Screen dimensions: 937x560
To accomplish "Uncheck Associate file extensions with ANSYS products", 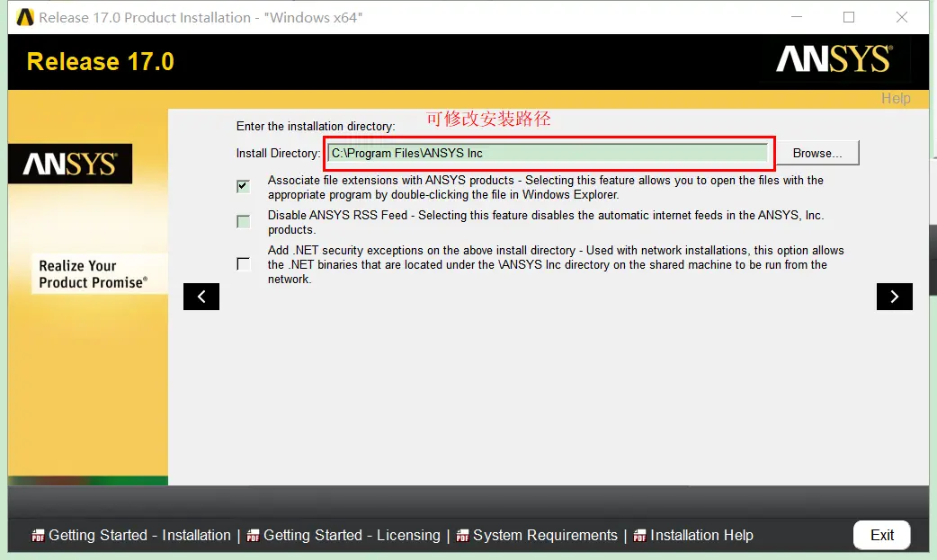I will [243, 186].
